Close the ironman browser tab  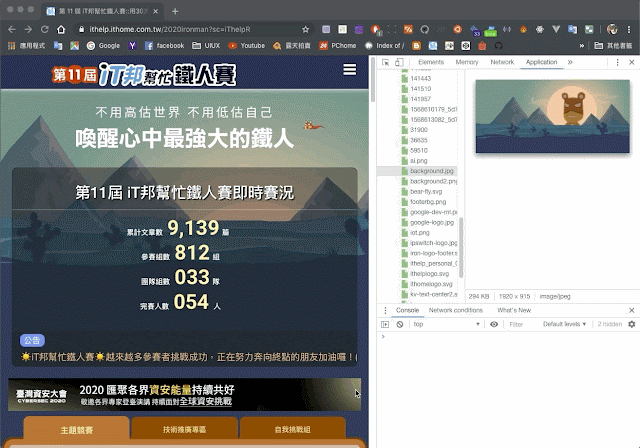pyautogui.click(x=156, y=11)
